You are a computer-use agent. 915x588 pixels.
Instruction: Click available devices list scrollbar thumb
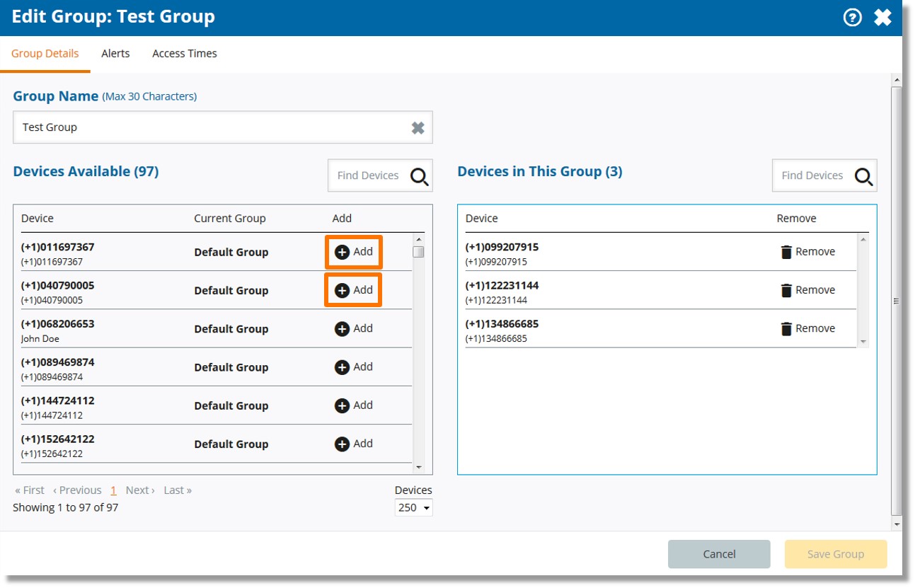point(418,252)
